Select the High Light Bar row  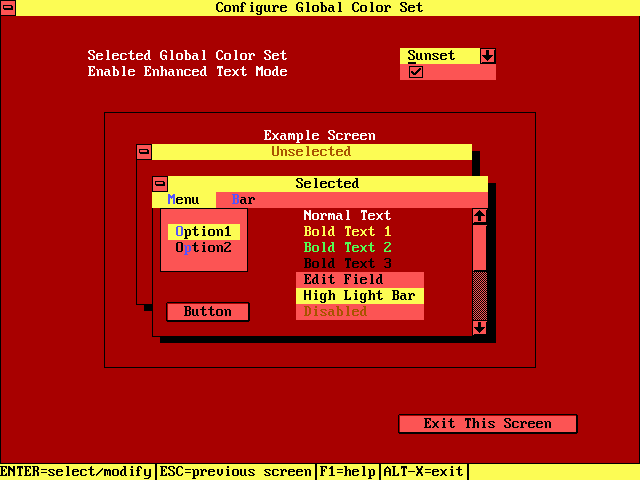[x=360, y=296]
